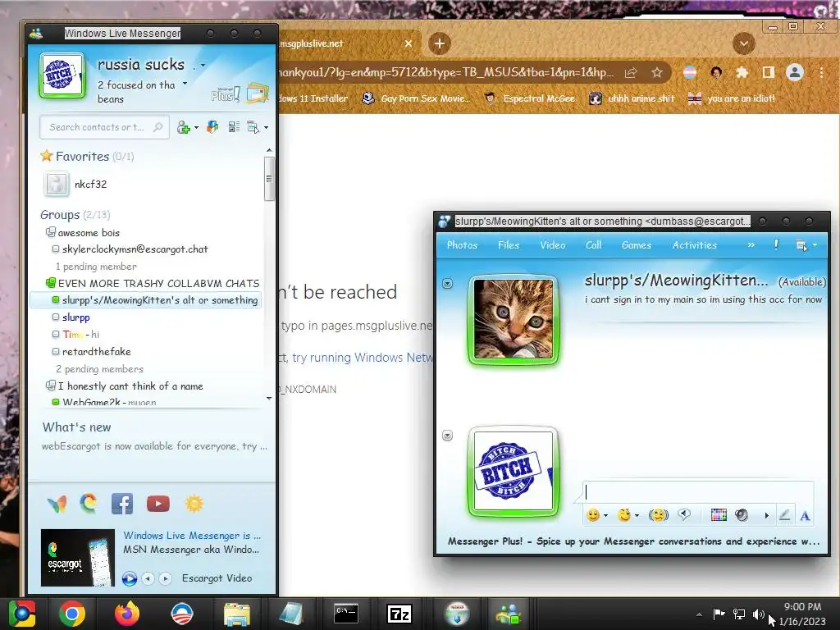Open the Messenger Plus logo button

click(226, 95)
